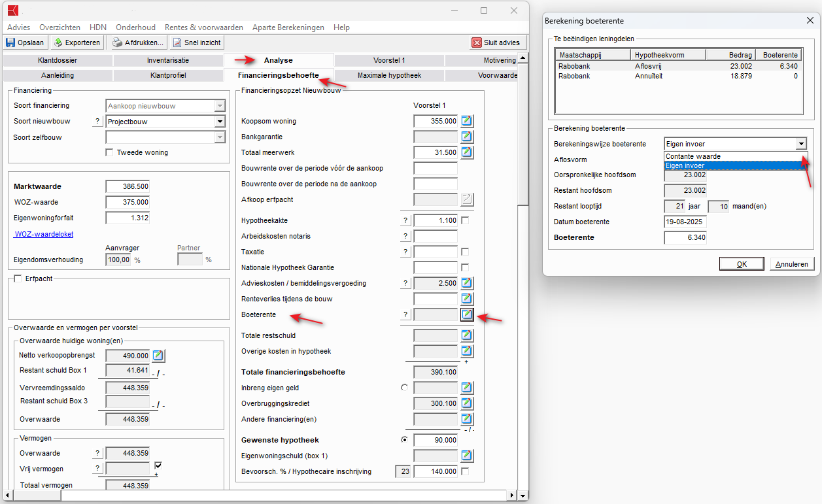Open the Soort zelfbouw dropdown
The width and height of the screenshot is (822, 504).
point(220,137)
